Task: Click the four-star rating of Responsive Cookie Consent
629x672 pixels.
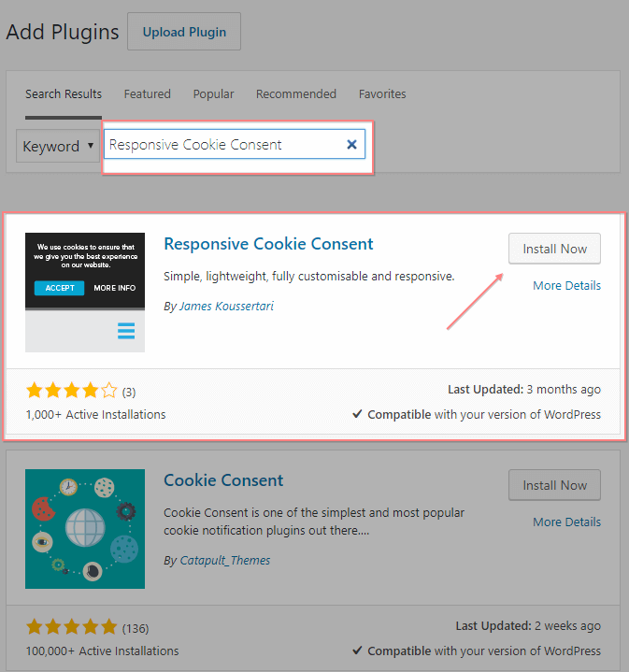Action: tap(72, 391)
